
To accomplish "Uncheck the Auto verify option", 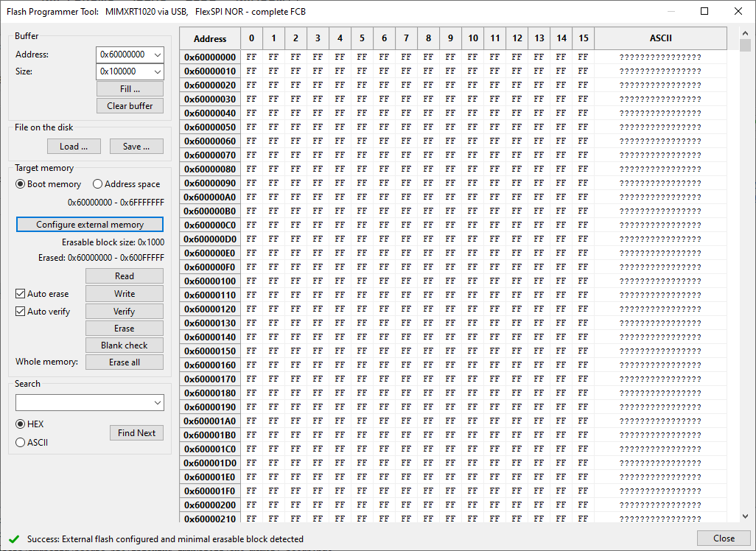I will pos(18,311).
